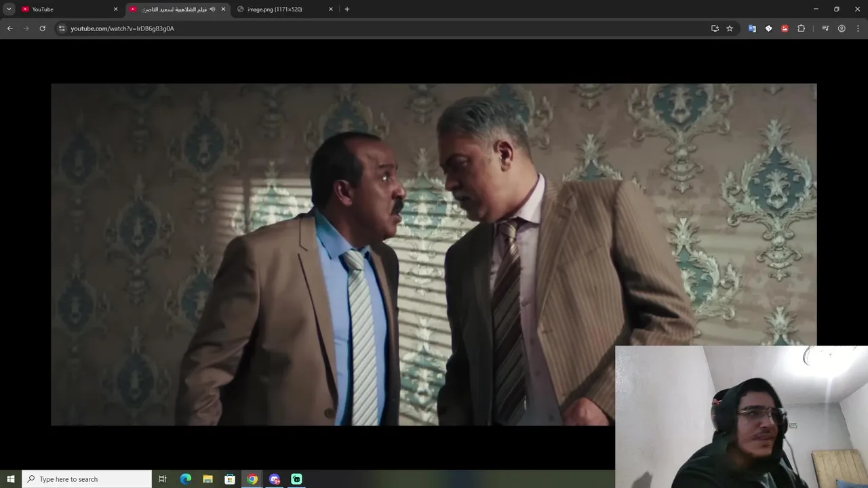Mute the tab using speaker icon
Image resolution: width=868 pixels, height=488 pixels.
(212, 9)
